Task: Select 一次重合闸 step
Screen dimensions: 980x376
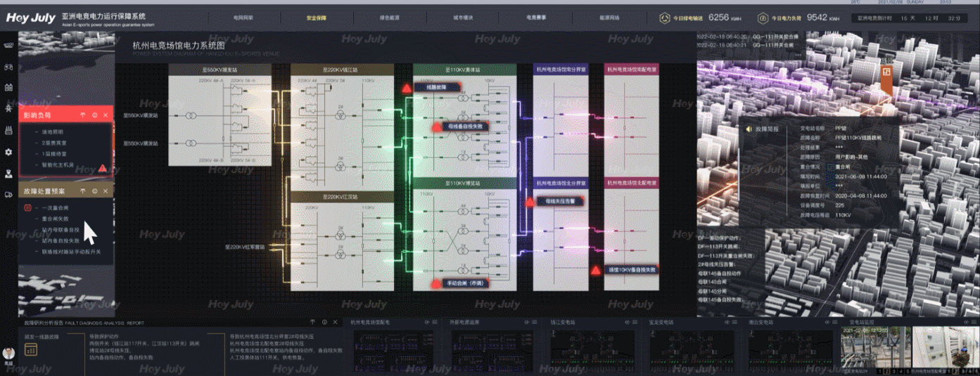Action: pos(55,208)
